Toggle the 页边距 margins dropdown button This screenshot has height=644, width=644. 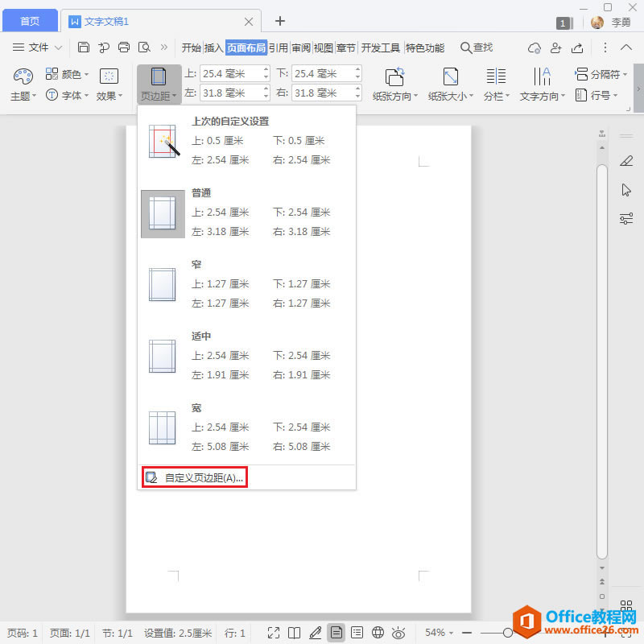click(x=159, y=85)
